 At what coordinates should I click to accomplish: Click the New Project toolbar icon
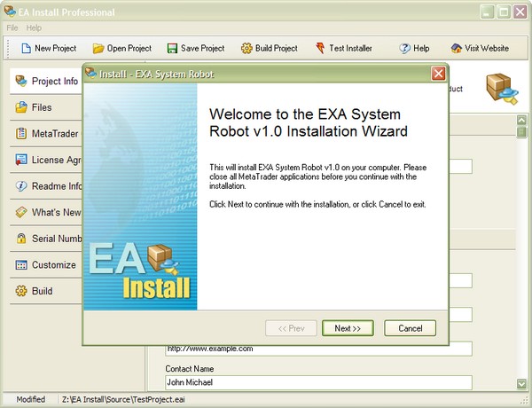coord(26,49)
